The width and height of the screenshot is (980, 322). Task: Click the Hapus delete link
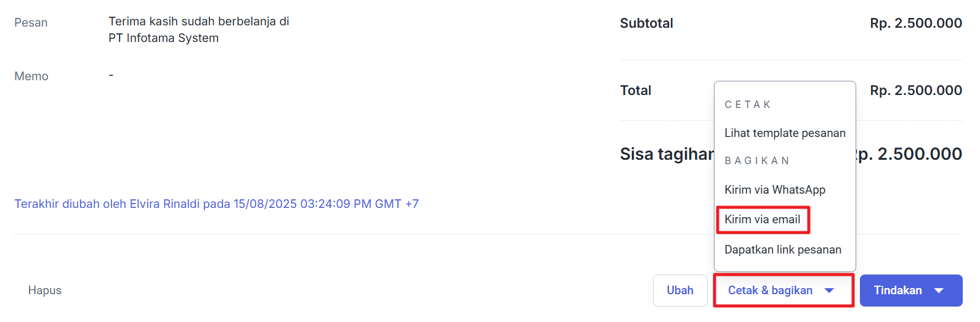[x=44, y=291]
